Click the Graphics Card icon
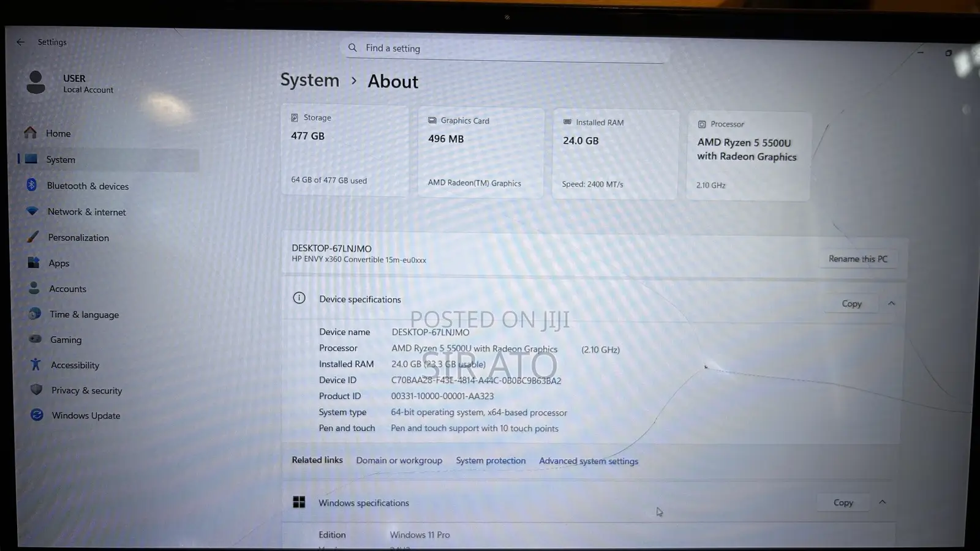This screenshot has height=551, width=980. (x=432, y=121)
